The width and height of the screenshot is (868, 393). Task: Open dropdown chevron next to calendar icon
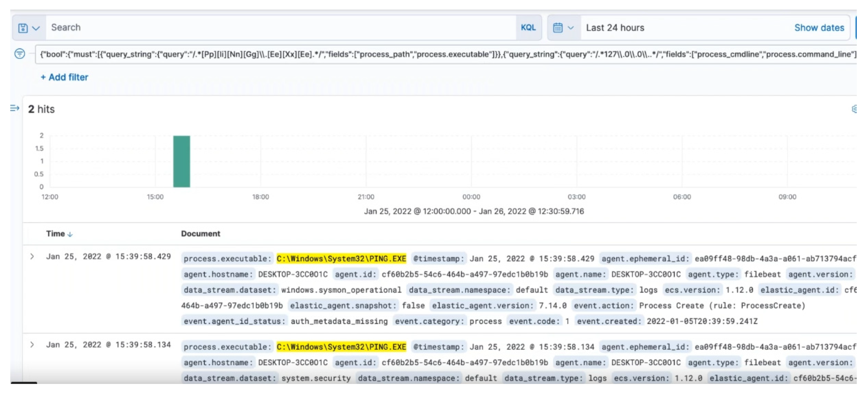point(571,28)
